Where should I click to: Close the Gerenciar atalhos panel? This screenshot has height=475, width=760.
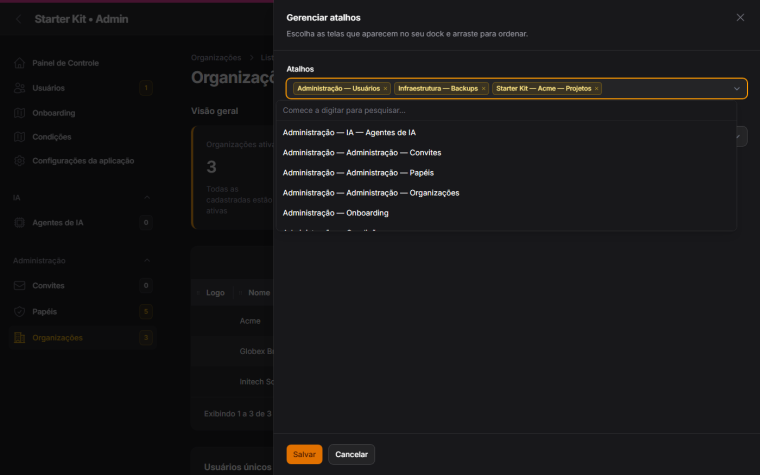point(740,17)
